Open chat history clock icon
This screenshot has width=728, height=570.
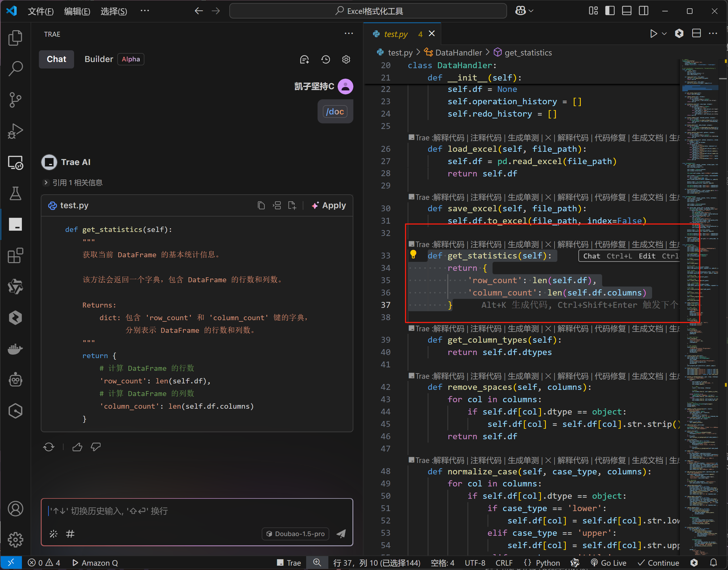[326, 60]
